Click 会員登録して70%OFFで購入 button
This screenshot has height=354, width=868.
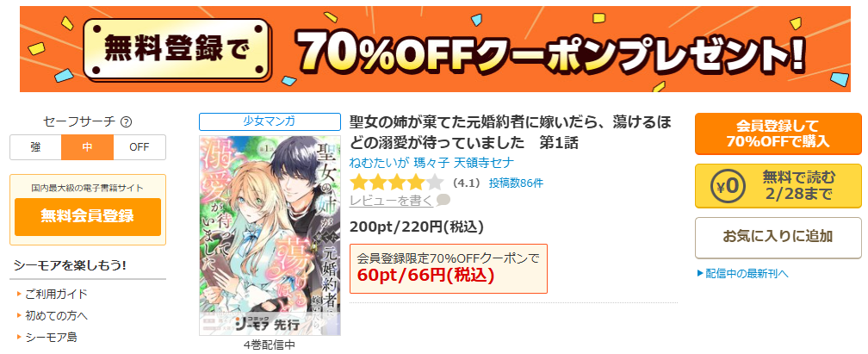pyautogui.click(x=778, y=134)
